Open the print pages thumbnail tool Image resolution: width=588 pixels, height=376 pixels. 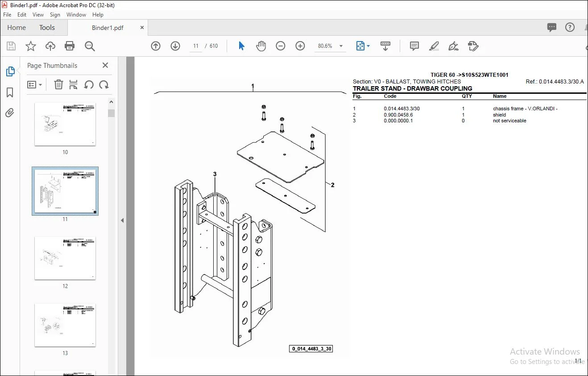(x=74, y=85)
